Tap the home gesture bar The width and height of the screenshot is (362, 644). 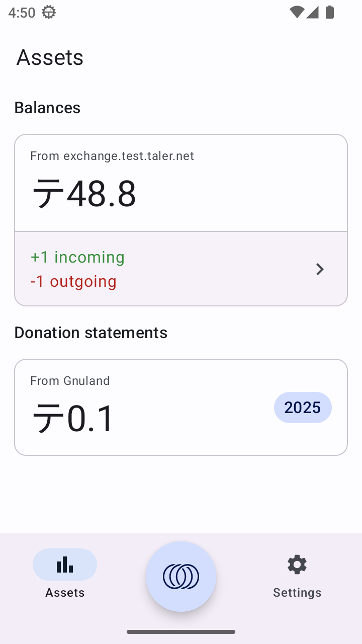[x=181, y=632]
